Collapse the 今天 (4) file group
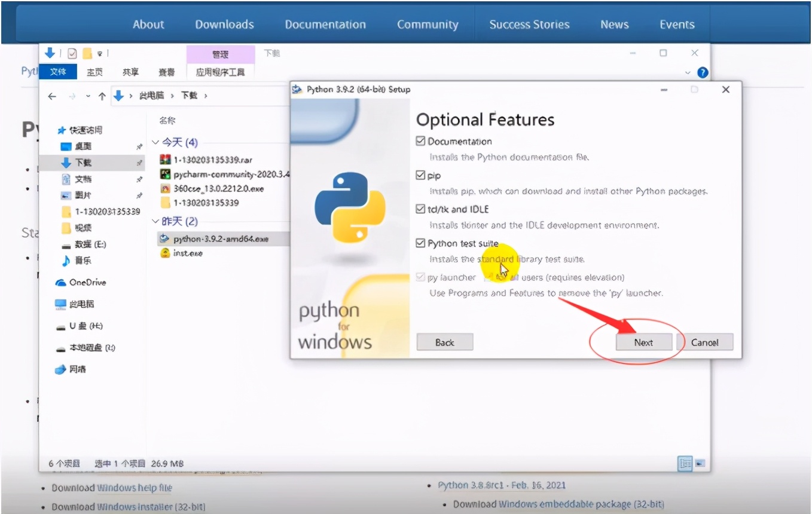812x514 pixels. tap(155, 142)
